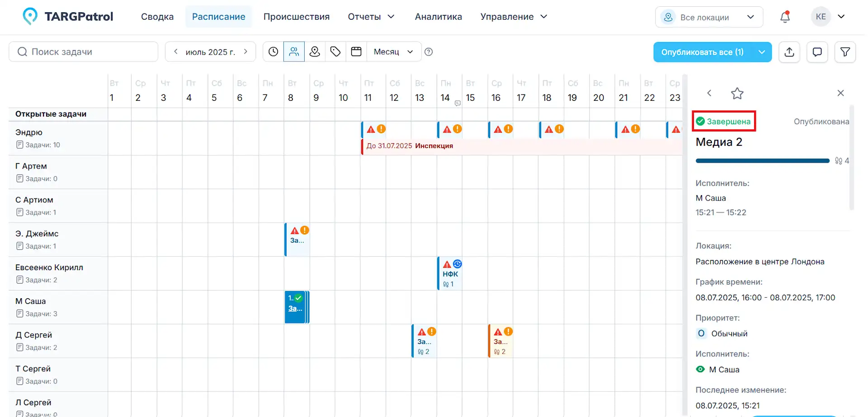Toggle favorite star on Медиа 2 task

click(737, 94)
